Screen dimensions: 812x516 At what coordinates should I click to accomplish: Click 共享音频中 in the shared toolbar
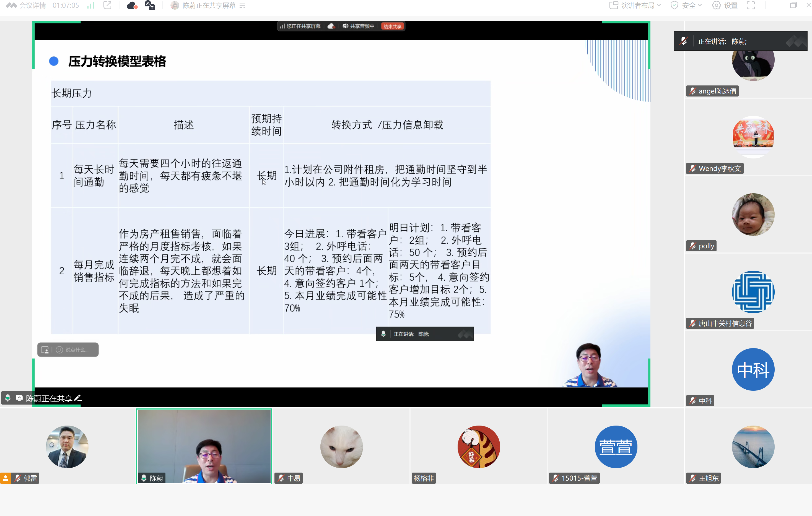[x=359, y=26]
